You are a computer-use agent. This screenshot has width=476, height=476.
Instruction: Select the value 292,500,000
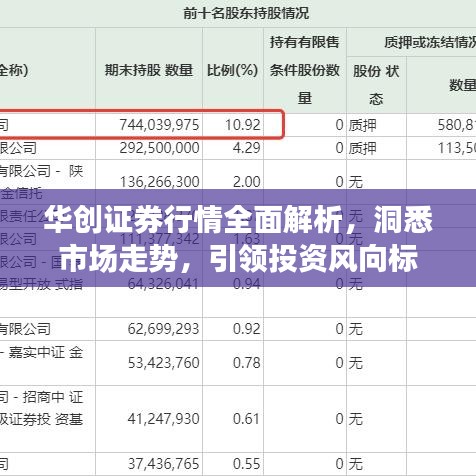pyautogui.click(x=159, y=148)
